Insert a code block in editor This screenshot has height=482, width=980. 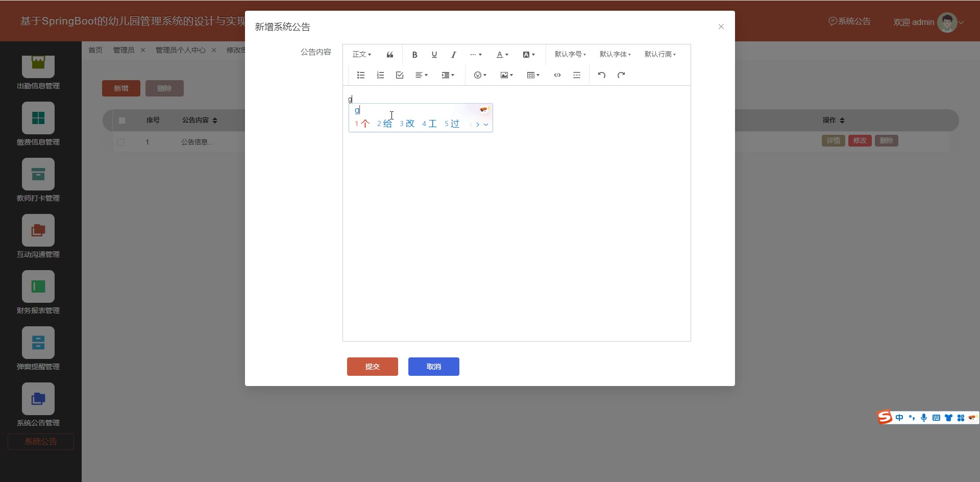tap(557, 75)
